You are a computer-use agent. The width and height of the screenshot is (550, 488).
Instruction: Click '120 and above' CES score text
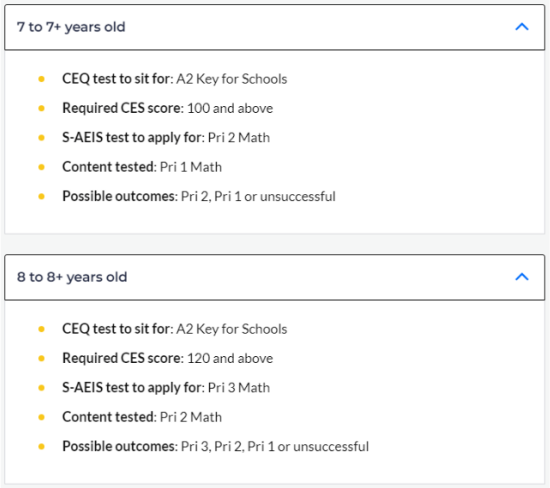click(x=230, y=359)
